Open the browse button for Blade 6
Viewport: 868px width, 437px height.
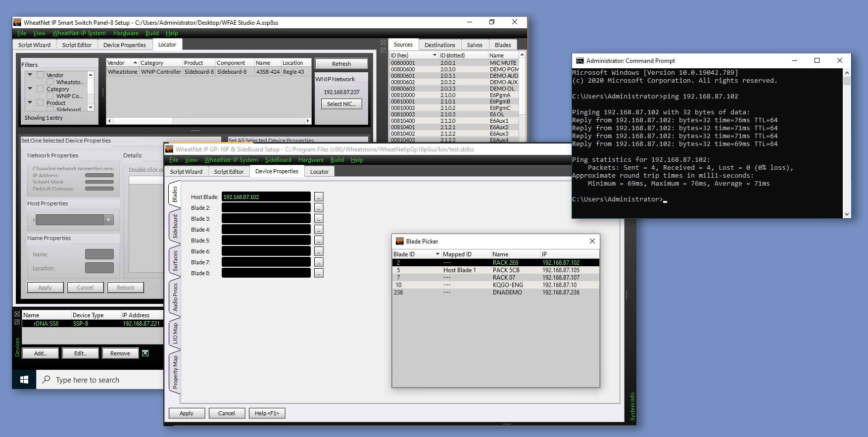pyautogui.click(x=319, y=251)
